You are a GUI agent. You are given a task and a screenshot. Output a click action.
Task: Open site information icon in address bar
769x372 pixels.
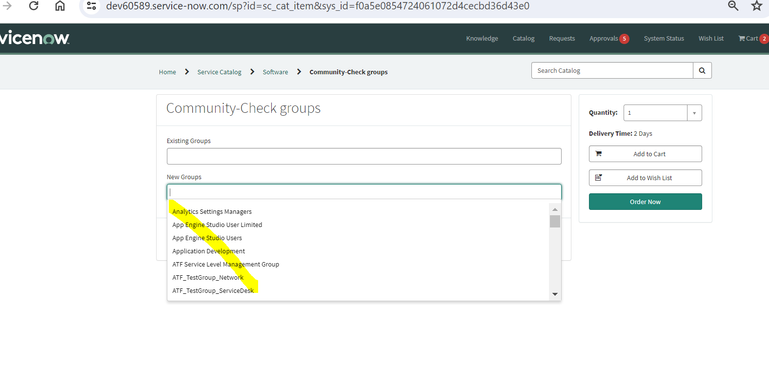coord(91,6)
